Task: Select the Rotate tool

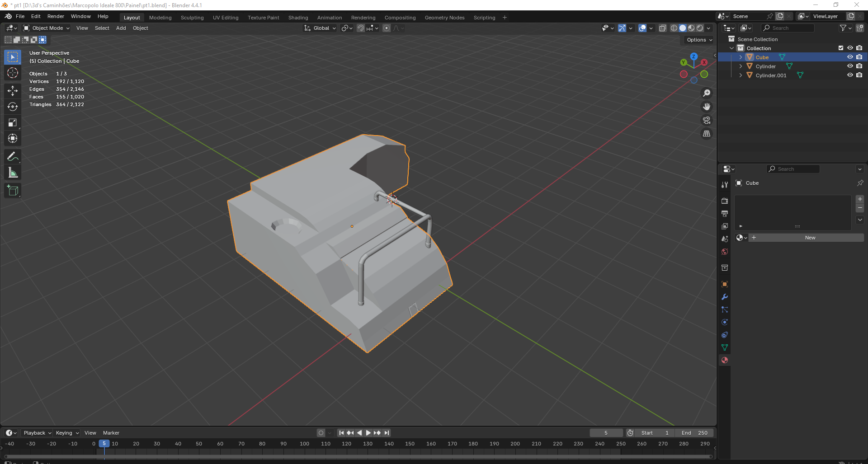Action: click(x=13, y=107)
